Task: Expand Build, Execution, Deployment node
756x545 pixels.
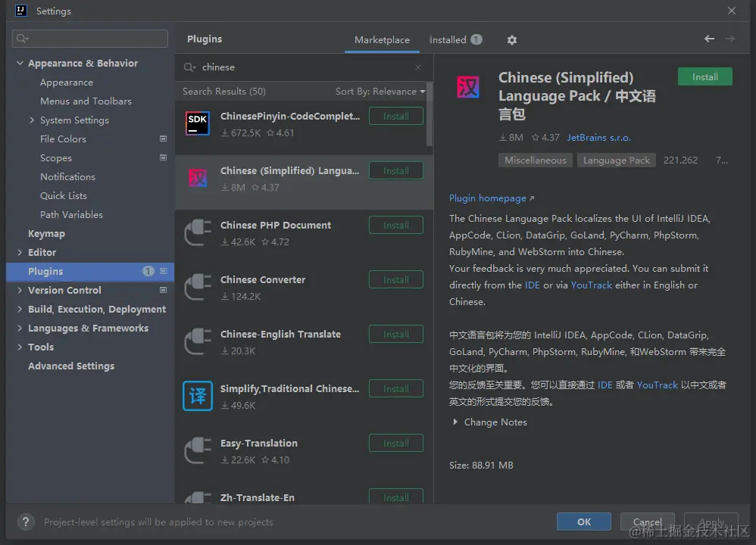Action: (x=20, y=309)
